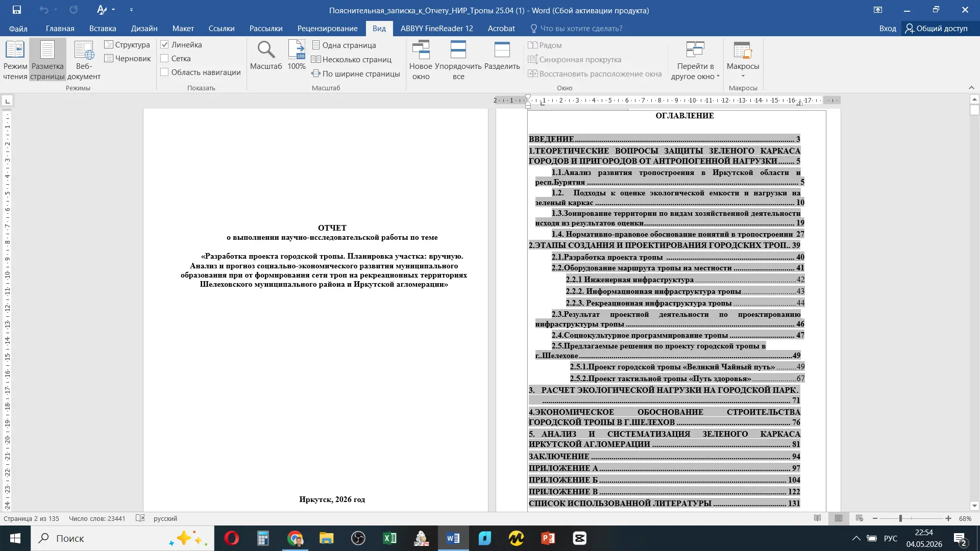
Task: Click the vertical scrollbar thumb
Action: (974, 110)
